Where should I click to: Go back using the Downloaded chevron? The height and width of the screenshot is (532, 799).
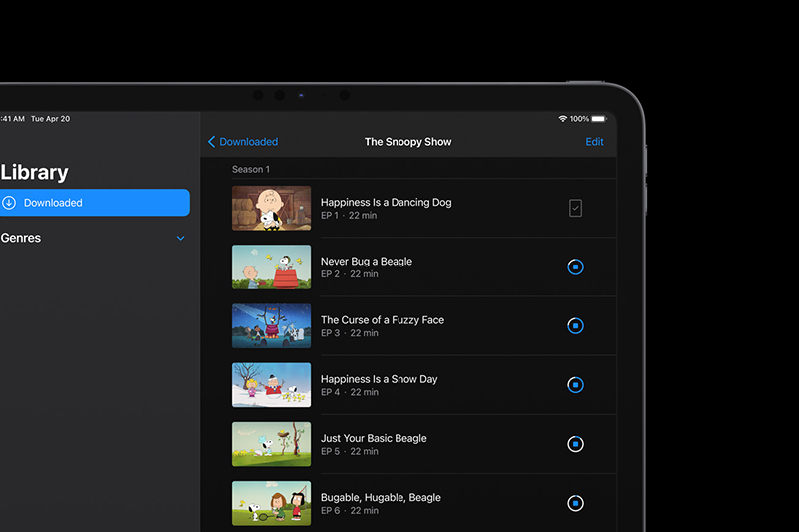pyautogui.click(x=211, y=142)
